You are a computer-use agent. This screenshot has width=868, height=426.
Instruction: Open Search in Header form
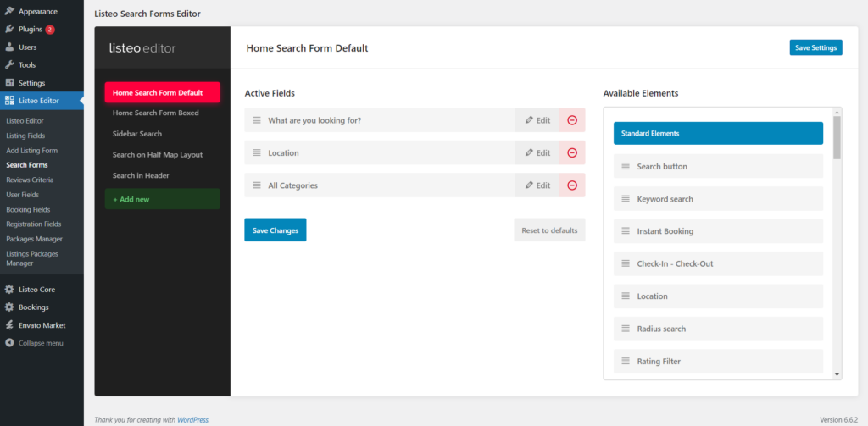(x=141, y=175)
